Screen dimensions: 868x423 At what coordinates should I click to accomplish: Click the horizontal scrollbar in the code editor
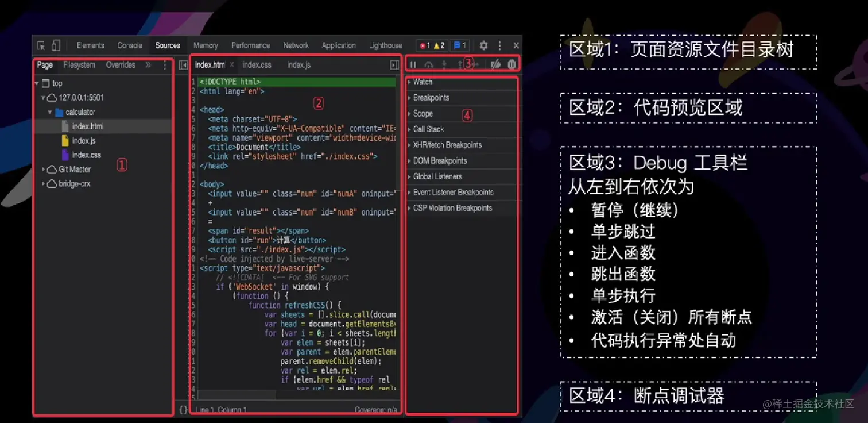pos(237,395)
